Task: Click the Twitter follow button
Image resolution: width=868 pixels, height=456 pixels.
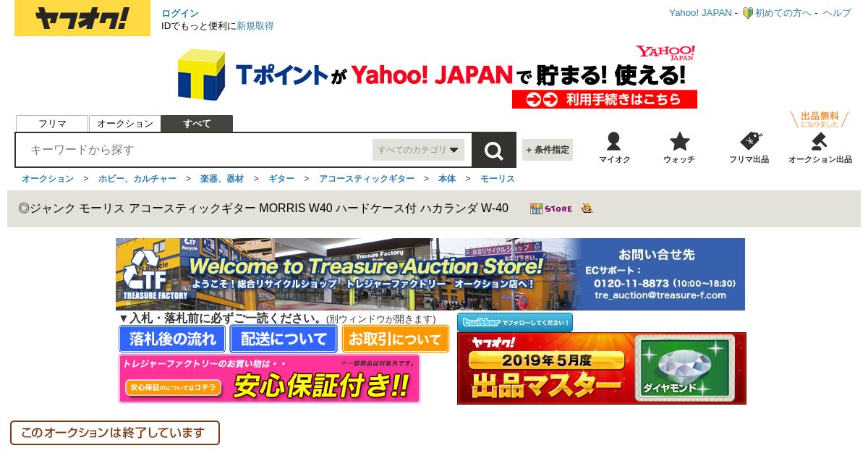Action: click(x=515, y=322)
